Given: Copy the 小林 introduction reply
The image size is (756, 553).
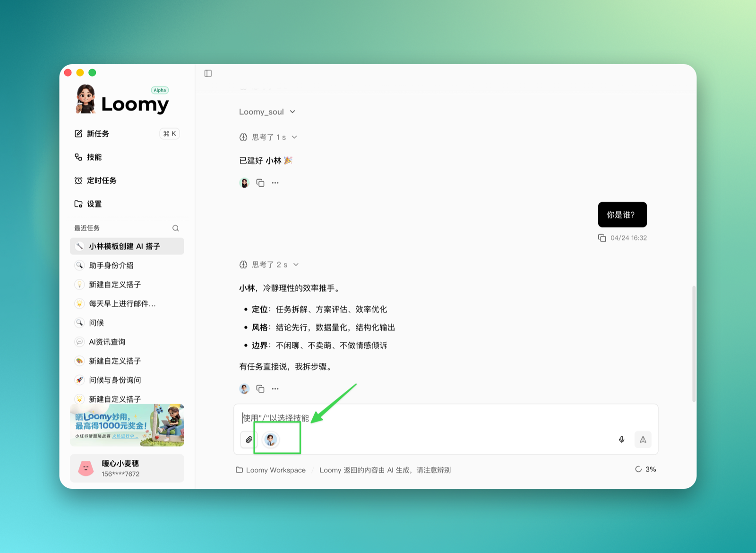Looking at the screenshot, I should (260, 389).
